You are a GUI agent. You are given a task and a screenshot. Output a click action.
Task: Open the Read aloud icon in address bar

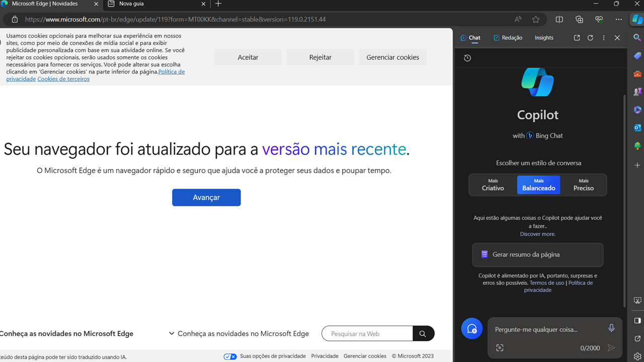518,20
